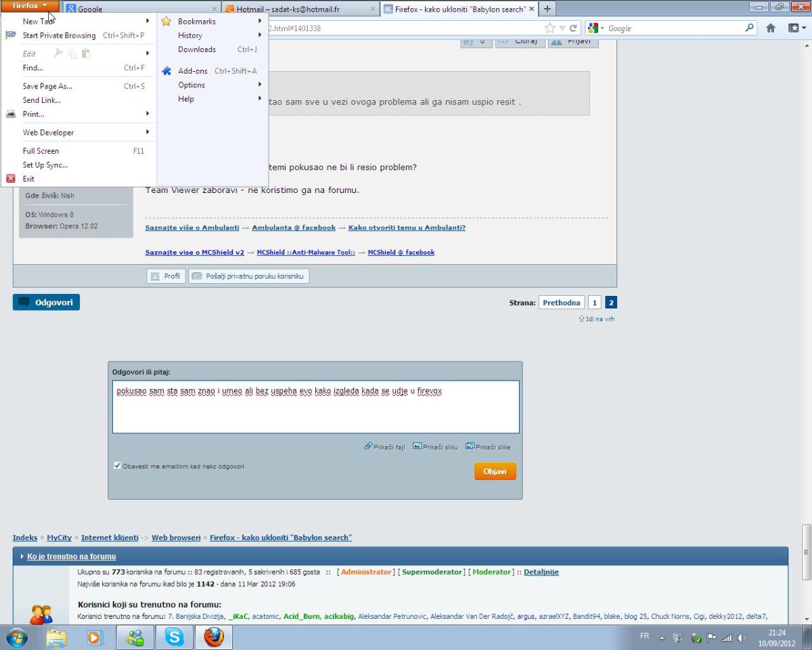Select Save Page As...
Screen dimensions: 812x650
click(x=78, y=86)
